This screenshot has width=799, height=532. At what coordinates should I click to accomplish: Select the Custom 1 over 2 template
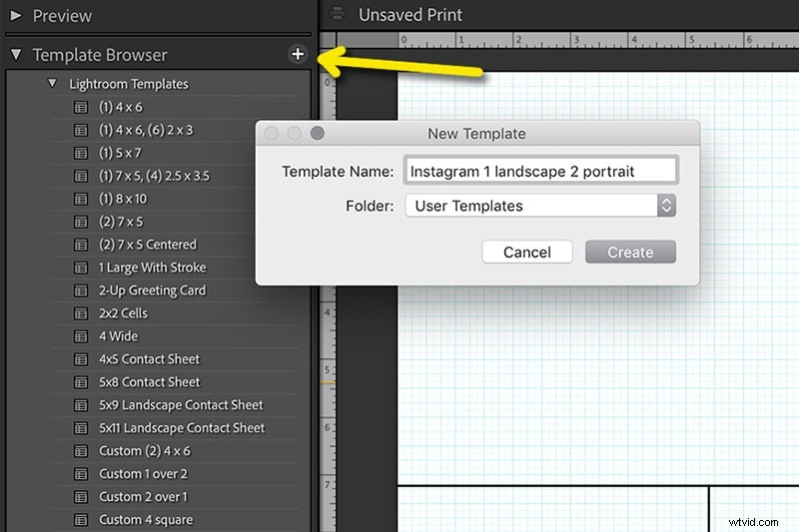[x=143, y=473]
